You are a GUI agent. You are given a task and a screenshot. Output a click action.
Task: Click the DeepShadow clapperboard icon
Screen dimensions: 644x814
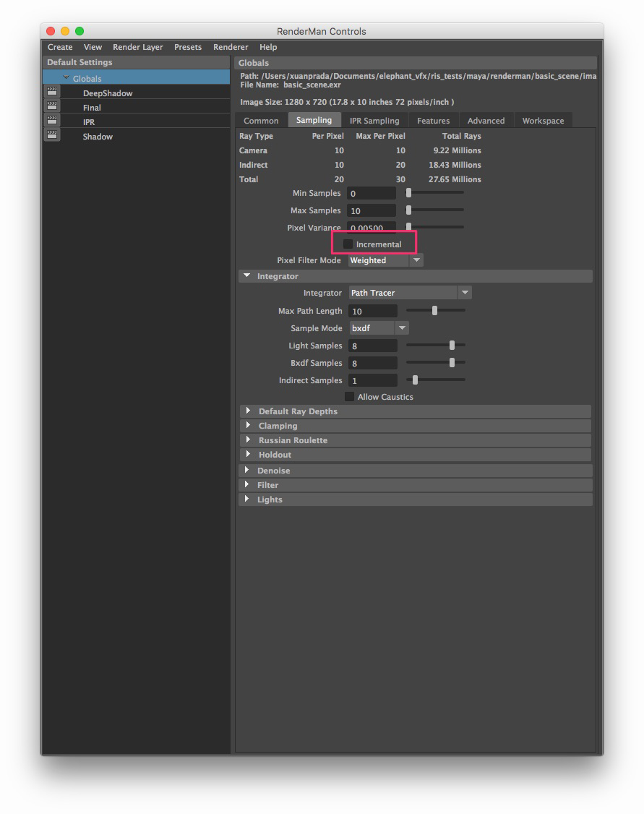(52, 92)
